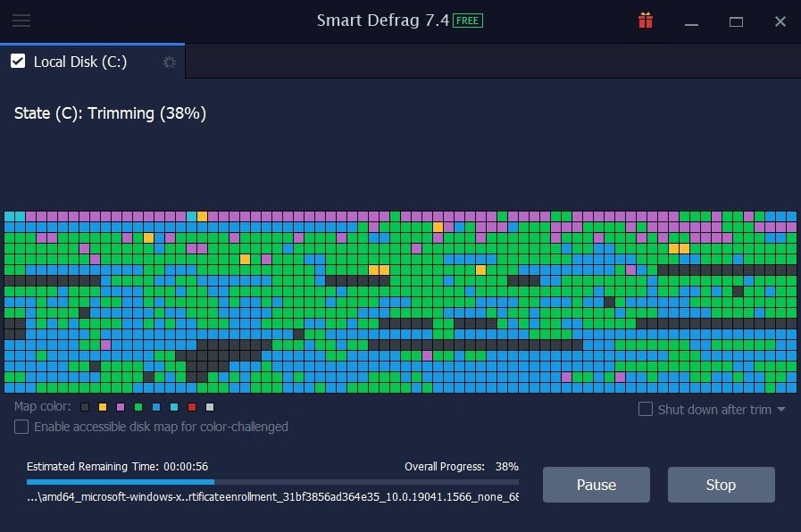The image size is (801, 532).
Task: Click the red map color swatch
Action: [192, 407]
